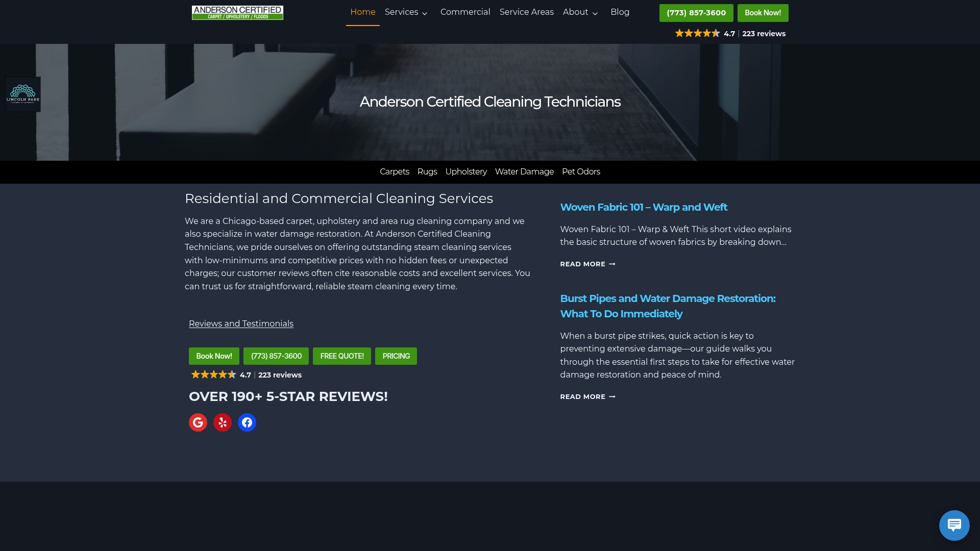
Task: Request a FREE QUOTE! button
Action: 342,356
